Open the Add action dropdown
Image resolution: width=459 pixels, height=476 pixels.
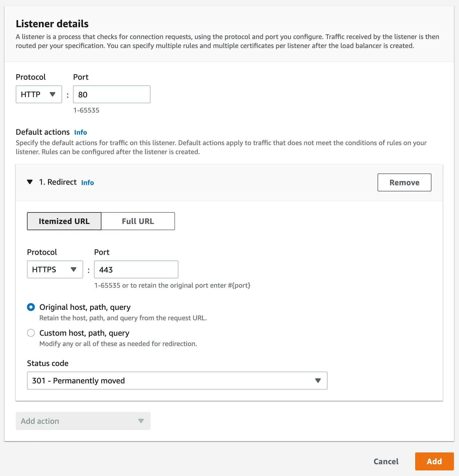click(83, 421)
